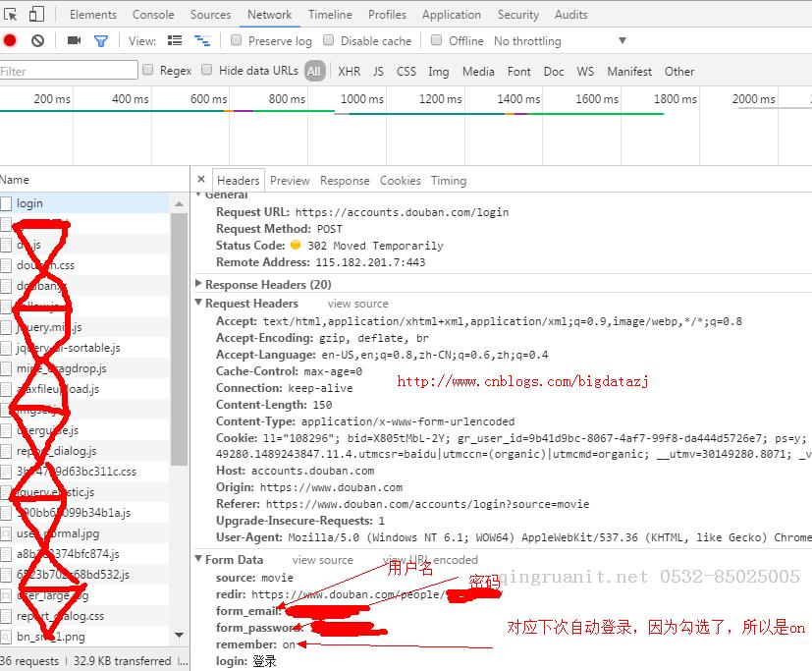Switch to the Sources tab
Image resolution: width=812 pixels, height=671 pixels.
tap(210, 15)
